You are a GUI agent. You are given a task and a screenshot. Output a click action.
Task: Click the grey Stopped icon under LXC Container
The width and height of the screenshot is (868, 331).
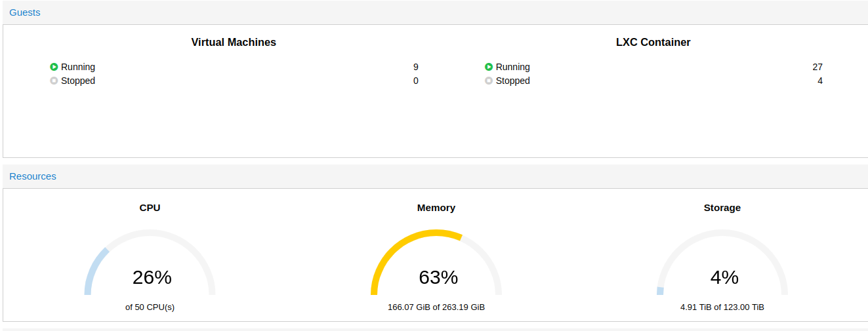coord(489,81)
